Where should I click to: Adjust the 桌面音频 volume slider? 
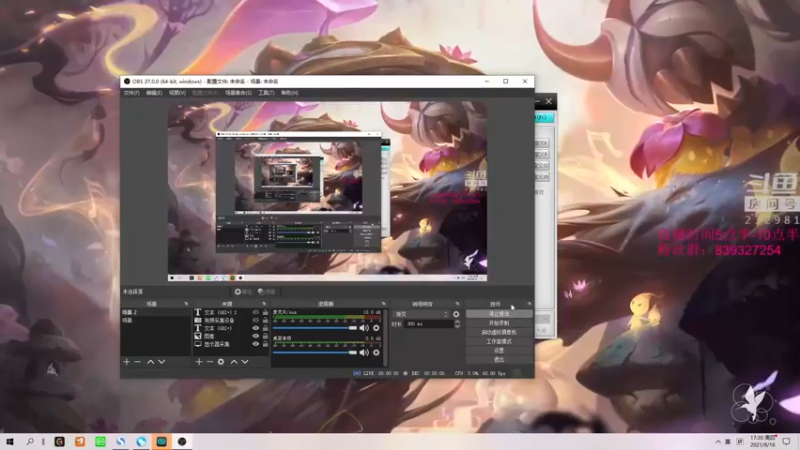(x=315, y=353)
